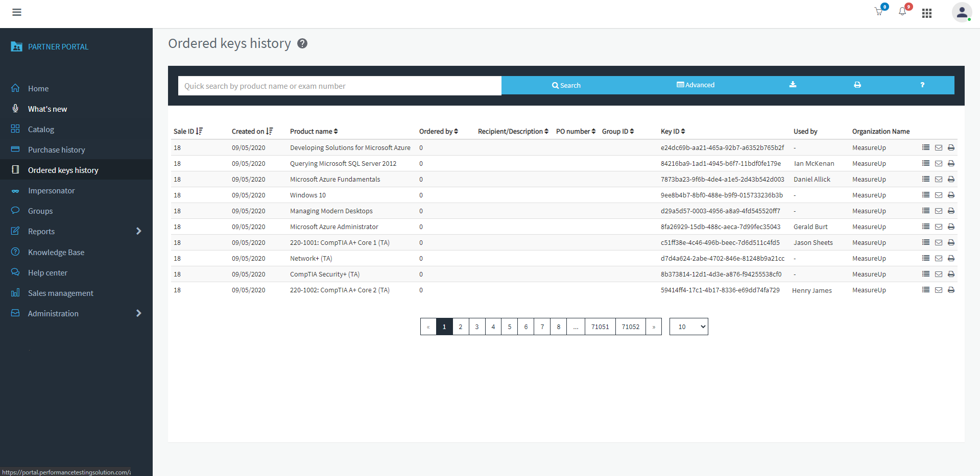Viewport: 980px width, 476px height.
Task: Print key for Windows 10 row
Action: pyautogui.click(x=951, y=195)
